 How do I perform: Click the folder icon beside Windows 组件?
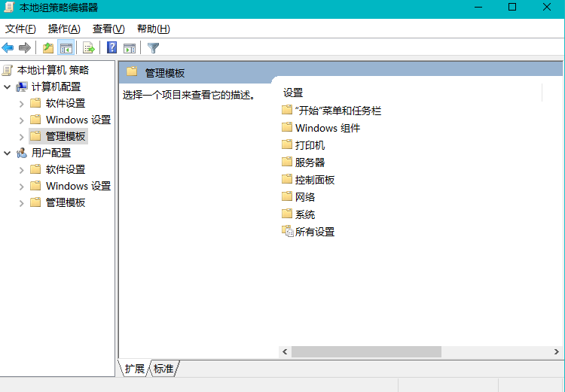pos(287,127)
